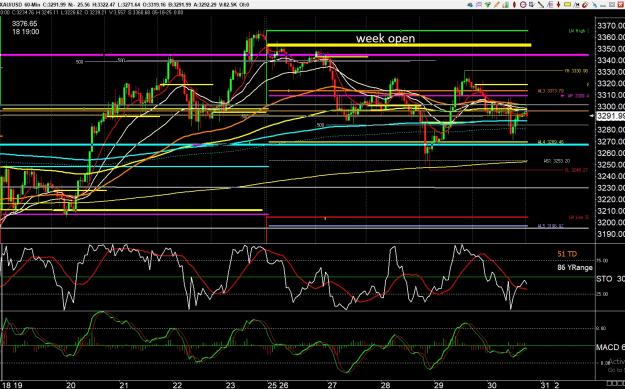Click date label 21 on the time axis
625x389 pixels.
[x=124, y=385]
